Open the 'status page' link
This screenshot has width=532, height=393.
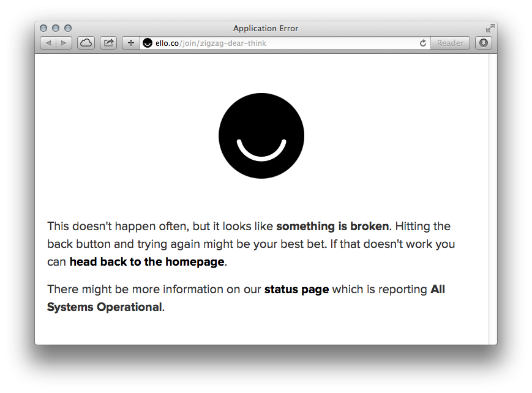(x=296, y=289)
